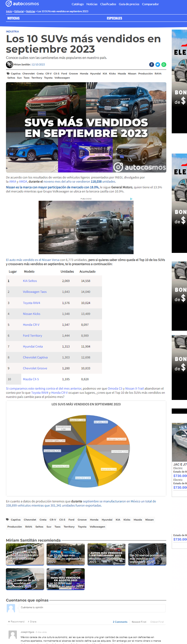Open Toyota RAV4 in the ranking table

(x=31, y=303)
